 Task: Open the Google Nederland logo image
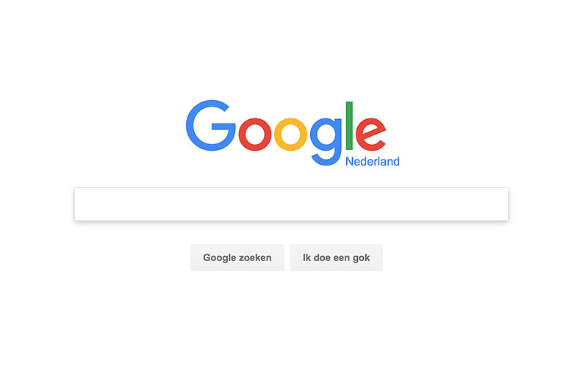[293, 133]
